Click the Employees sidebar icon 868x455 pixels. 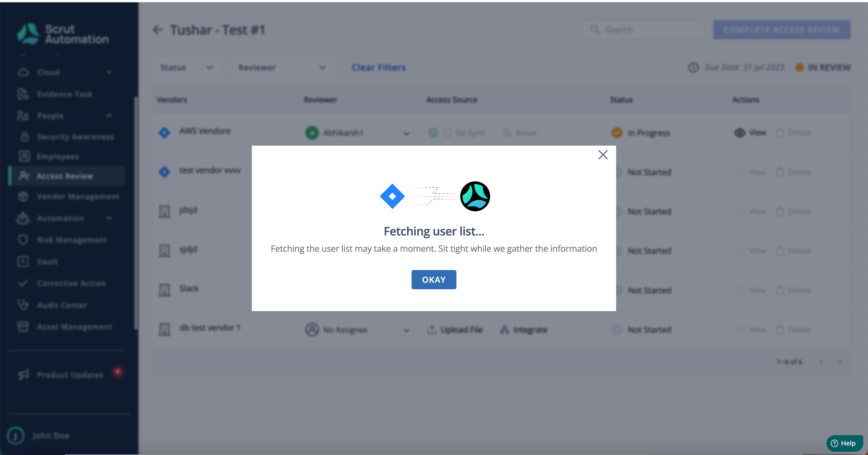24,156
